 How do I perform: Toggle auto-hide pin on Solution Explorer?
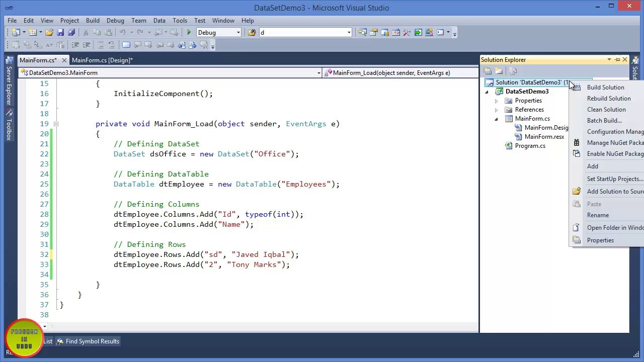pos(617,60)
